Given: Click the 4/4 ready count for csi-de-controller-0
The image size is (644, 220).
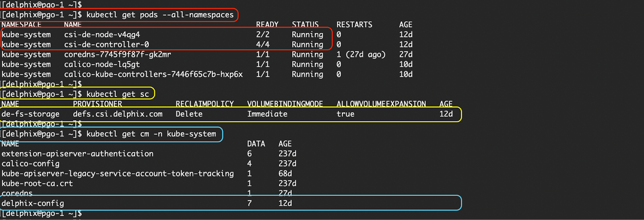Looking at the screenshot, I should pyautogui.click(x=263, y=45).
